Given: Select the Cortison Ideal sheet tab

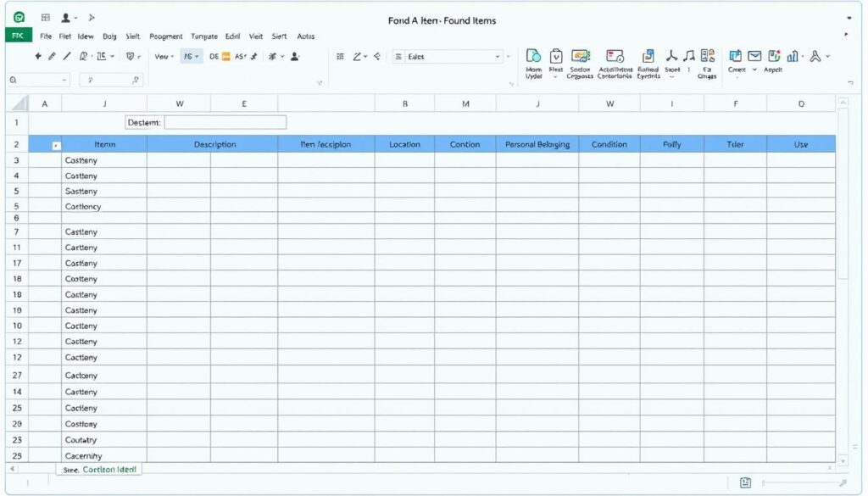Looking at the screenshot, I should click(100, 470).
